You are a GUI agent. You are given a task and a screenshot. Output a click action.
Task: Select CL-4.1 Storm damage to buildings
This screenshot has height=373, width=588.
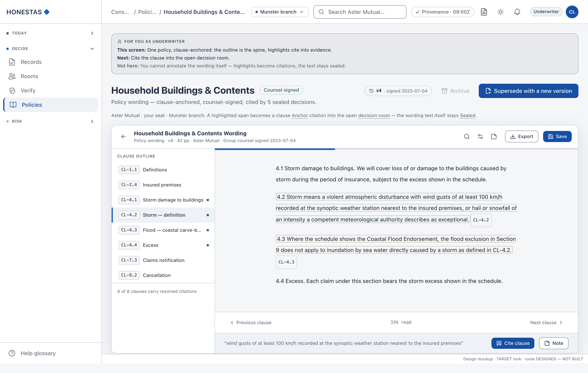click(163, 200)
